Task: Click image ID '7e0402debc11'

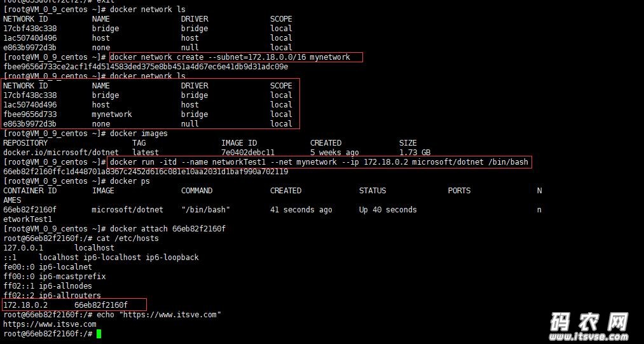Action: [248, 153]
